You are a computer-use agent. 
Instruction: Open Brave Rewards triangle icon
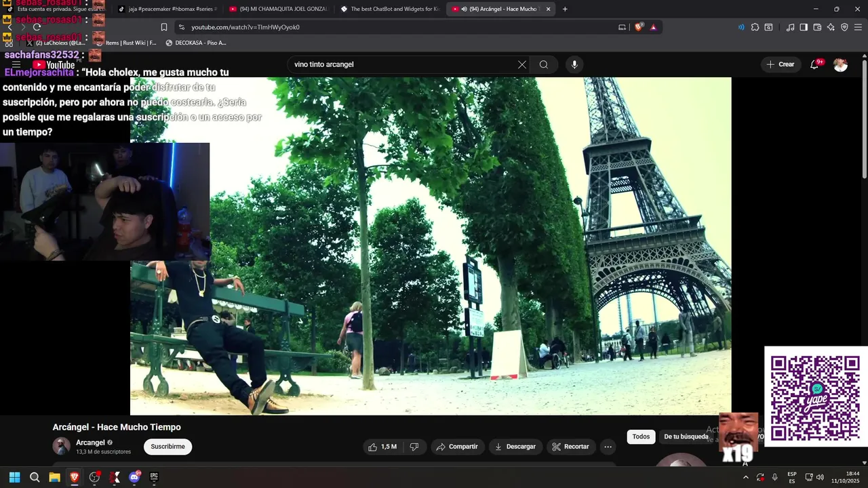(x=653, y=27)
